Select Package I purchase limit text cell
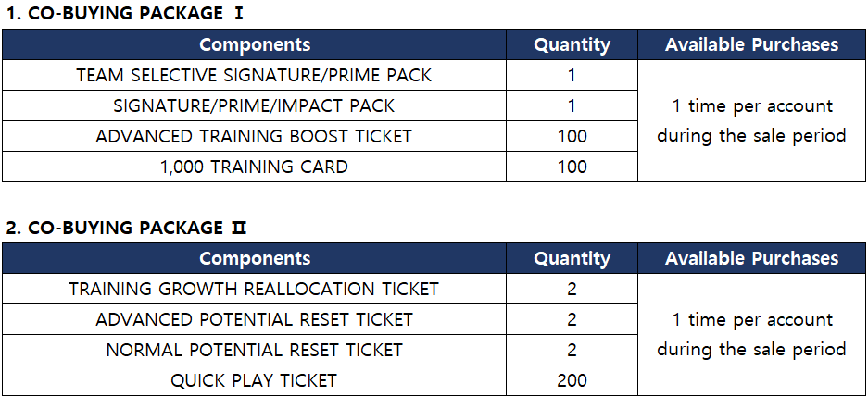 751,121
